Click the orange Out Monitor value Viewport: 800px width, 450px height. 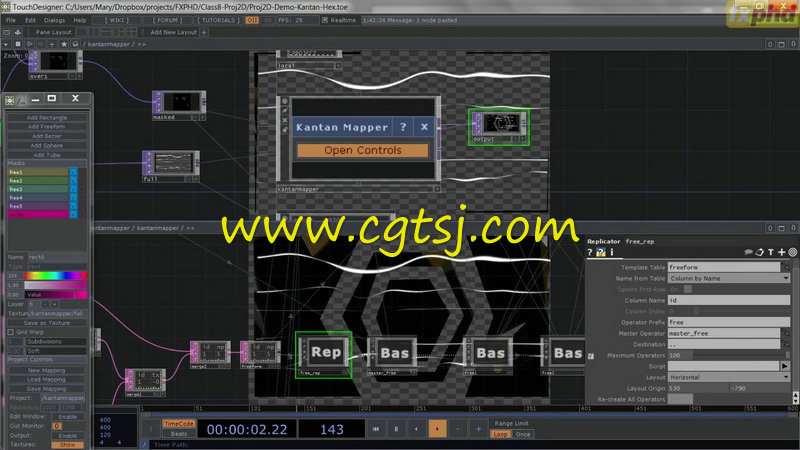click(x=57, y=426)
